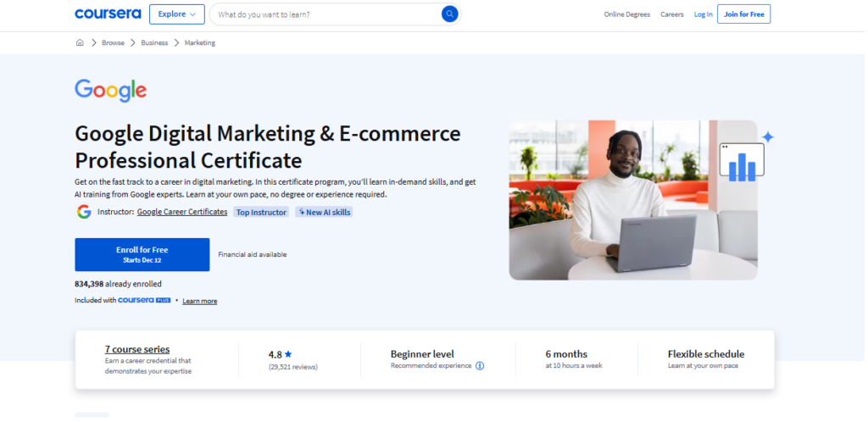868x422 pixels.
Task: Click the '834,398 already enrolled' text
Action: (119, 284)
